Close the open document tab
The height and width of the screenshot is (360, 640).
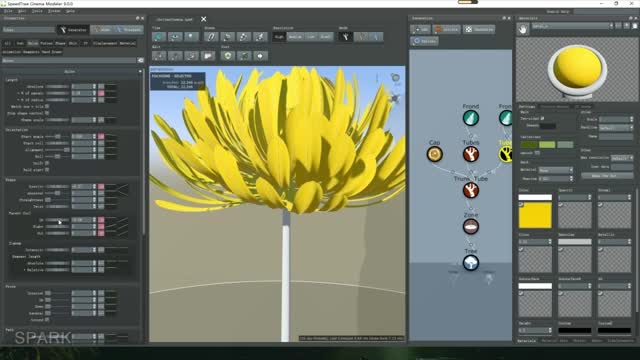204,19
